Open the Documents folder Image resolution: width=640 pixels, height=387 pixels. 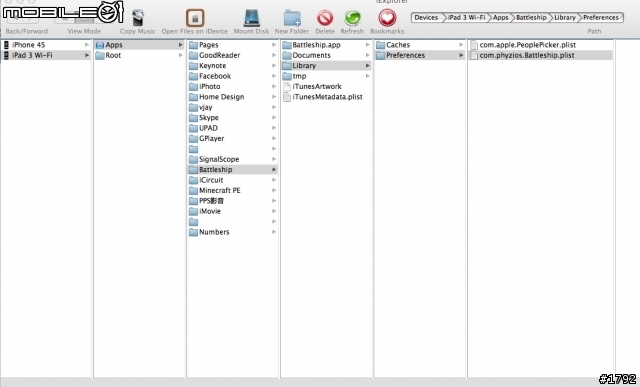326,55
